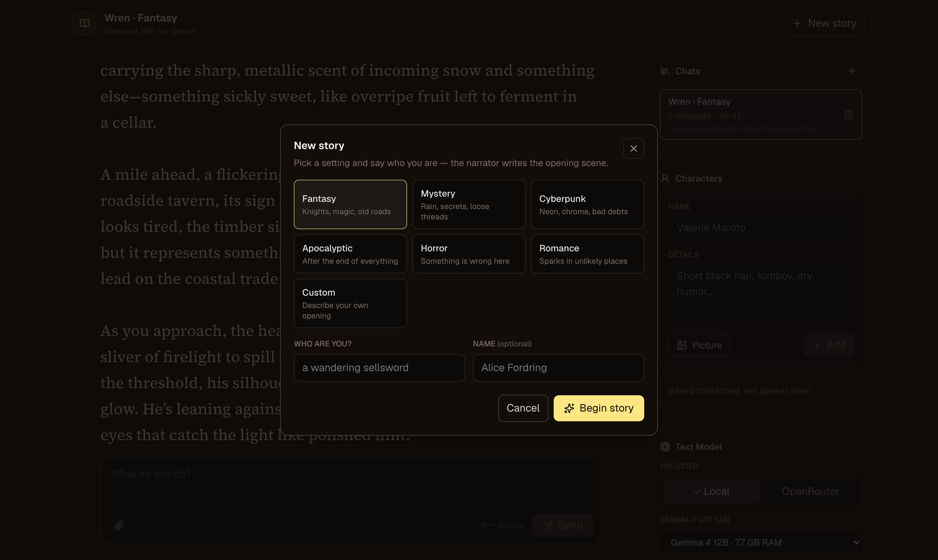Focus the character Name field
This screenshot has height=560, width=938.
[760, 228]
